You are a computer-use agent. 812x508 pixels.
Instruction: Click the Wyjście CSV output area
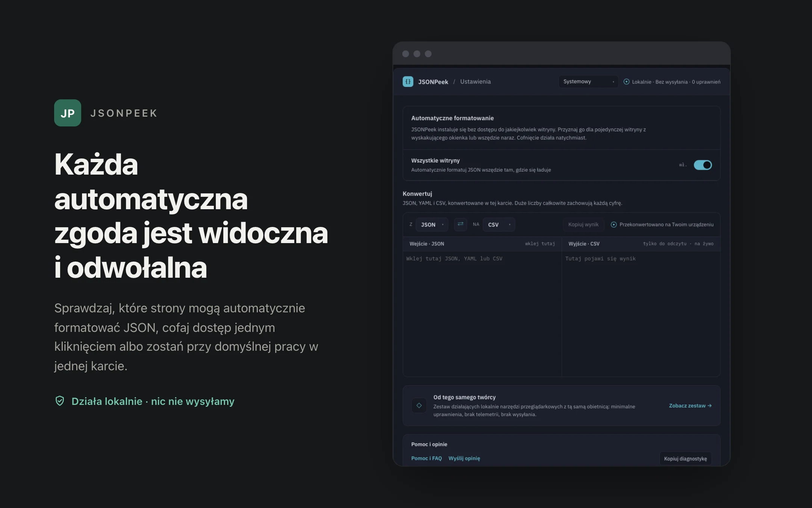pyautogui.click(x=641, y=313)
